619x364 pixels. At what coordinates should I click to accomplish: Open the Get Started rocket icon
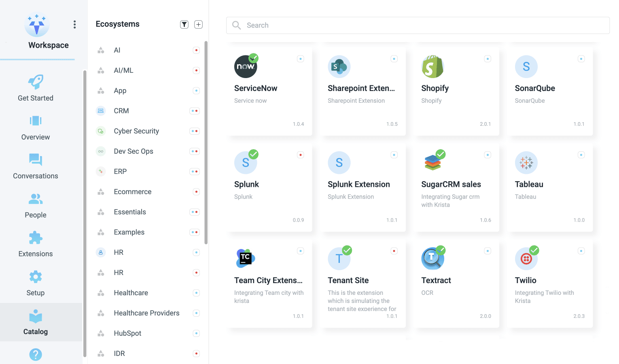point(36,82)
